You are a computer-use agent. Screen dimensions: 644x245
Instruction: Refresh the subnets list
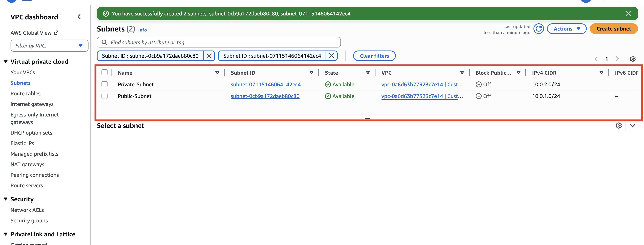click(x=539, y=29)
